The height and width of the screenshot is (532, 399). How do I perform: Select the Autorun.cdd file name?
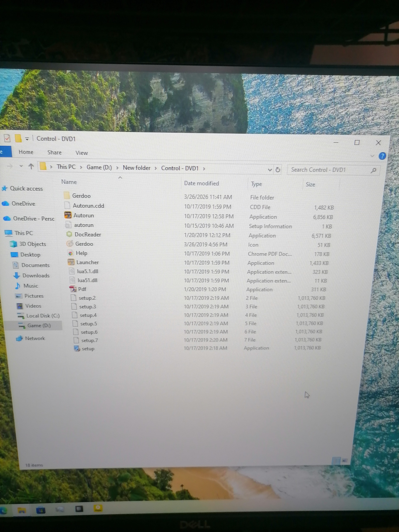pyautogui.click(x=89, y=206)
